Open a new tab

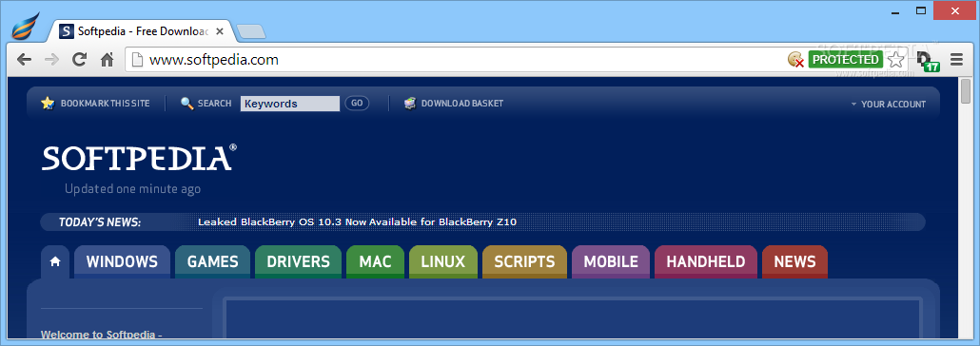tap(251, 31)
